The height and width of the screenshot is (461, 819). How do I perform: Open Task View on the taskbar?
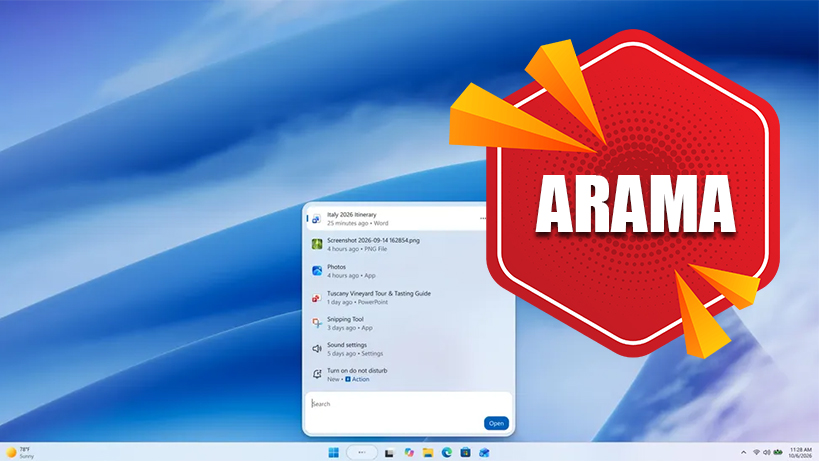(389, 453)
